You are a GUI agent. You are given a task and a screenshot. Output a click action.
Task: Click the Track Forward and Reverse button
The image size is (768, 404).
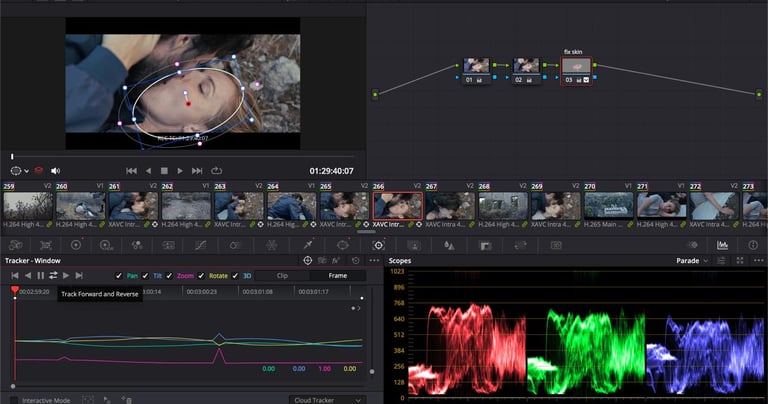(x=53, y=275)
